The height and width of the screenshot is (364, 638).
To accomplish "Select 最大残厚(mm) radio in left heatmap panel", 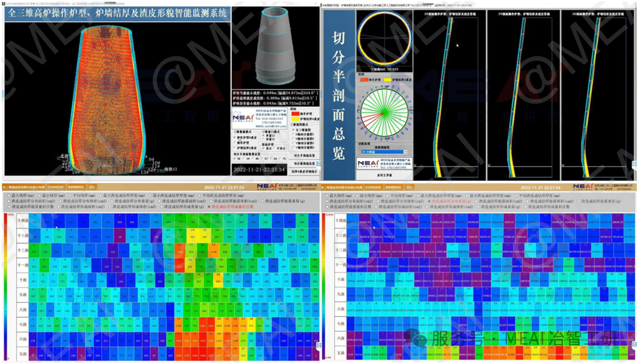I will click(x=8, y=196).
